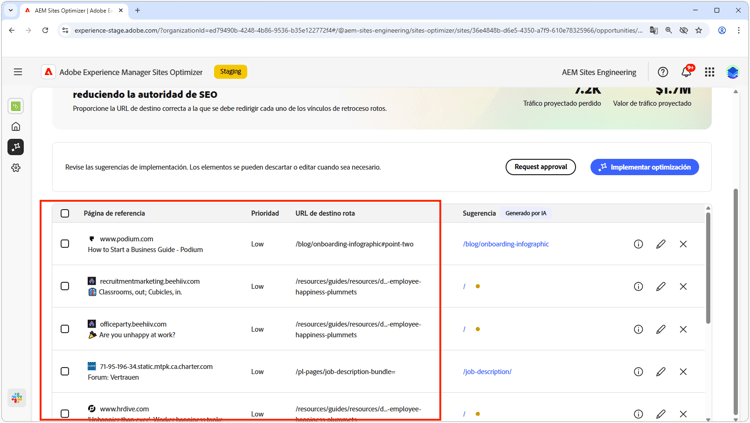The height and width of the screenshot is (423, 750).
Task: Sort by Página de referencia column
Action: pyautogui.click(x=114, y=213)
